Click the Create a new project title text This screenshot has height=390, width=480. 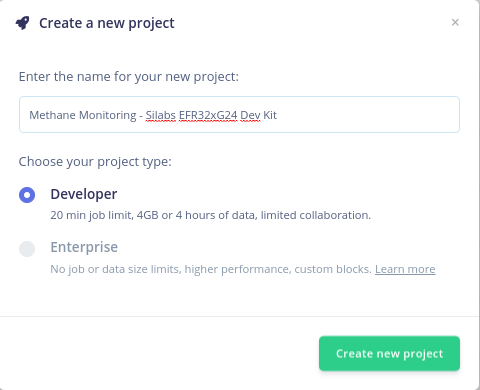click(x=107, y=23)
